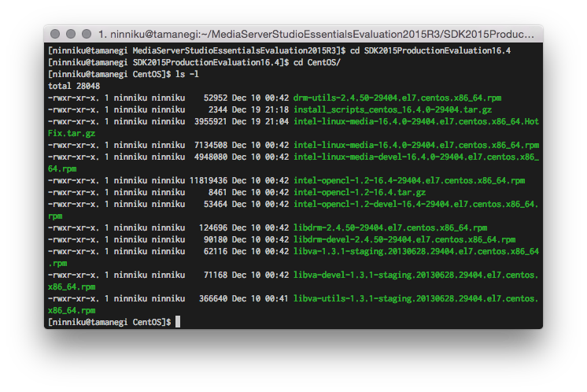The image size is (587, 392).
Task: Click the install_scripts_centos tar.gz filename
Action: tap(393, 109)
